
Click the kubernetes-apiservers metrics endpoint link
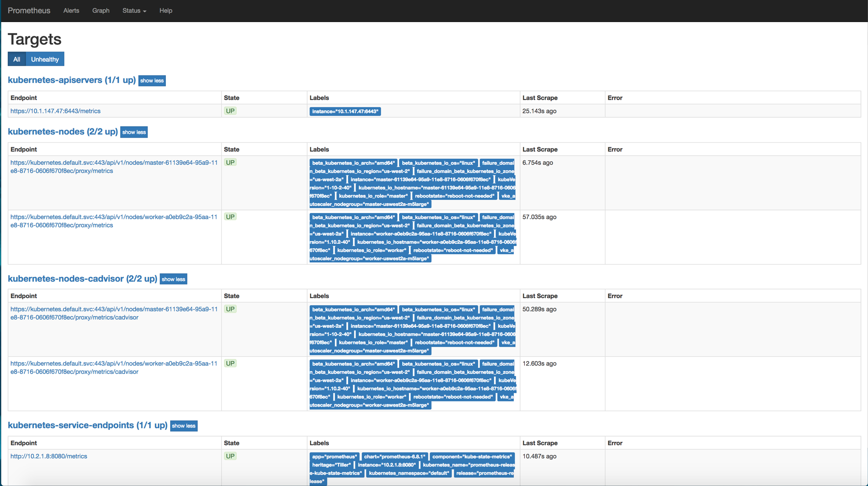[56, 111]
